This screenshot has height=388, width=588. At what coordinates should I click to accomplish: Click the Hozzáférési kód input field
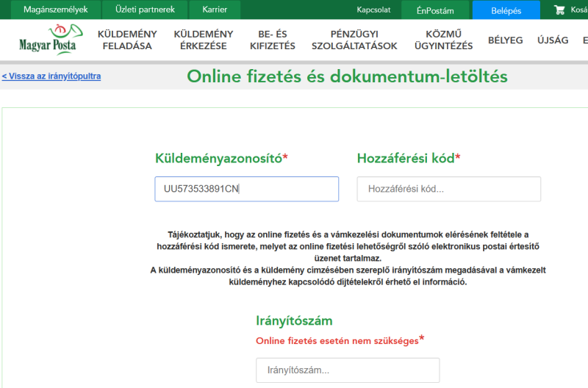(449, 189)
